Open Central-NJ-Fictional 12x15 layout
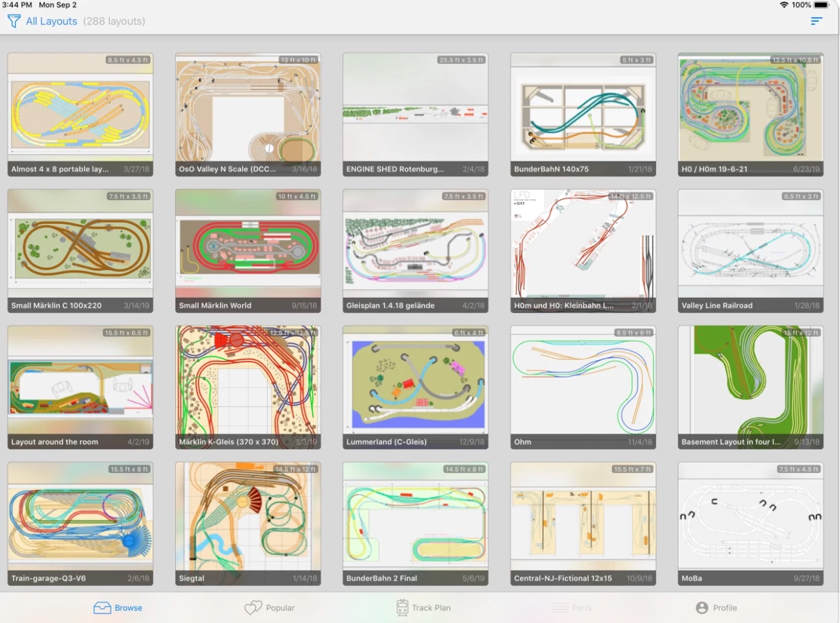This screenshot has height=623, width=840. click(583, 524)
